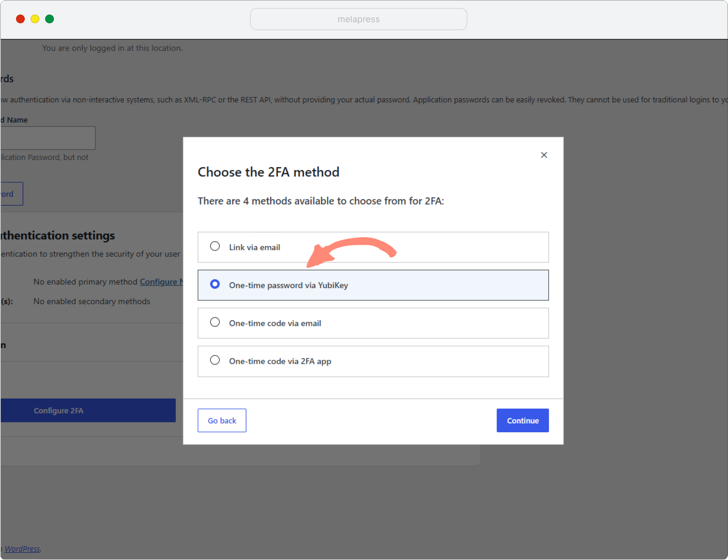Viewport: 728px width, 560px height.
Task: Click the 'One-time code via 2FA app' label text
Action: pyautogui.click(x=280, y=361)
